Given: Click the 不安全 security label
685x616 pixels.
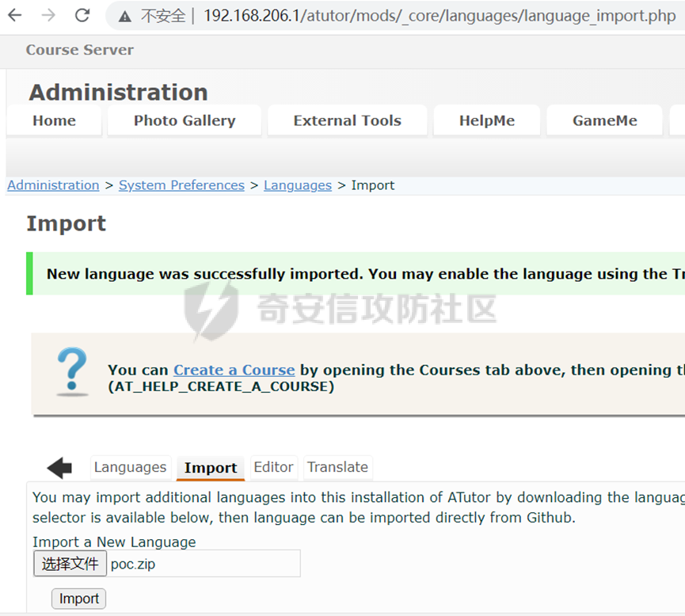Looking at the screenshot, I should pyautogui.click(x=163, y=16).
